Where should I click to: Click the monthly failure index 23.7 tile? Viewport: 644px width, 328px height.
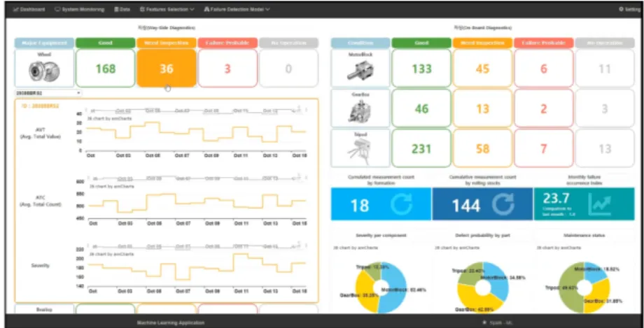[x=584, y=204]
